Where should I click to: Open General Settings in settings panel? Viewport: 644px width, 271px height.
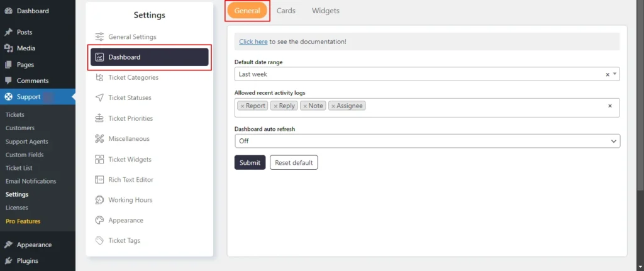(150, 36)
